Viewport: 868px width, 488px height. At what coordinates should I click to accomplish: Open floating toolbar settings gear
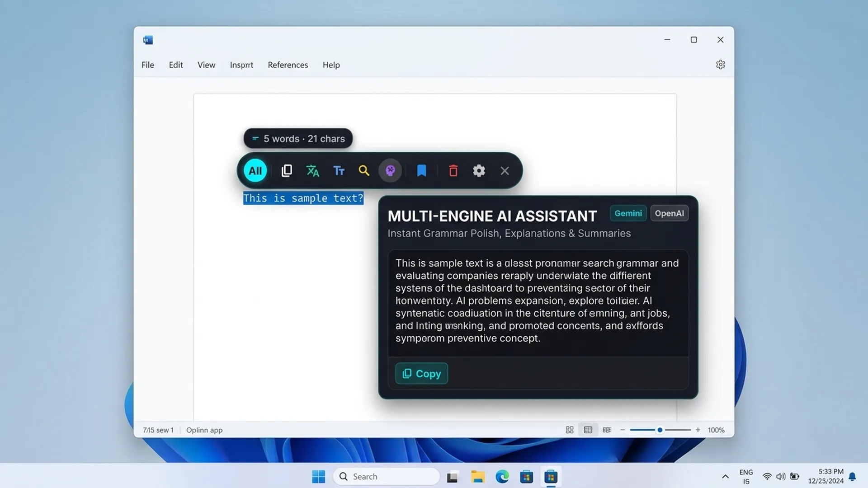point(479,171)
